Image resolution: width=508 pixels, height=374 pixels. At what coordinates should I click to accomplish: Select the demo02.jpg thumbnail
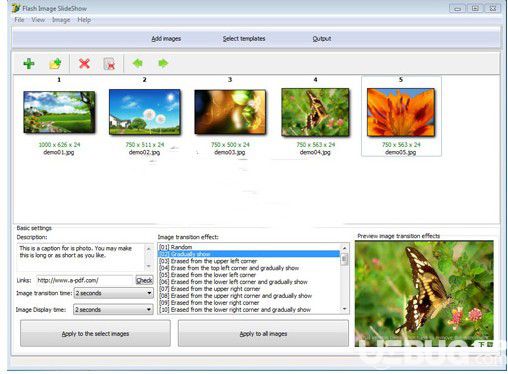coord(145,112)
